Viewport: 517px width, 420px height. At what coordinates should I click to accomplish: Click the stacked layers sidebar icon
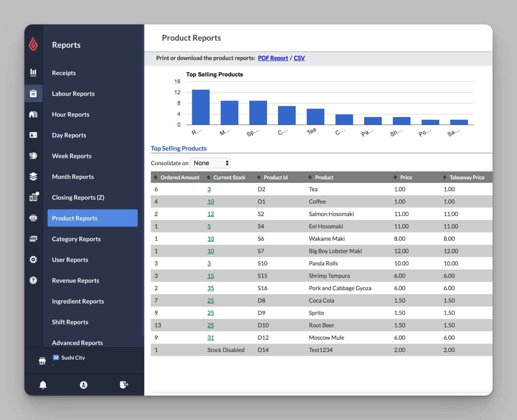(x=33, y=176)
